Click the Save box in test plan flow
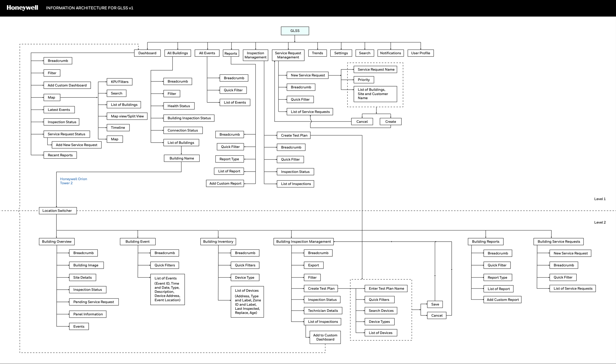 point(435,304)
